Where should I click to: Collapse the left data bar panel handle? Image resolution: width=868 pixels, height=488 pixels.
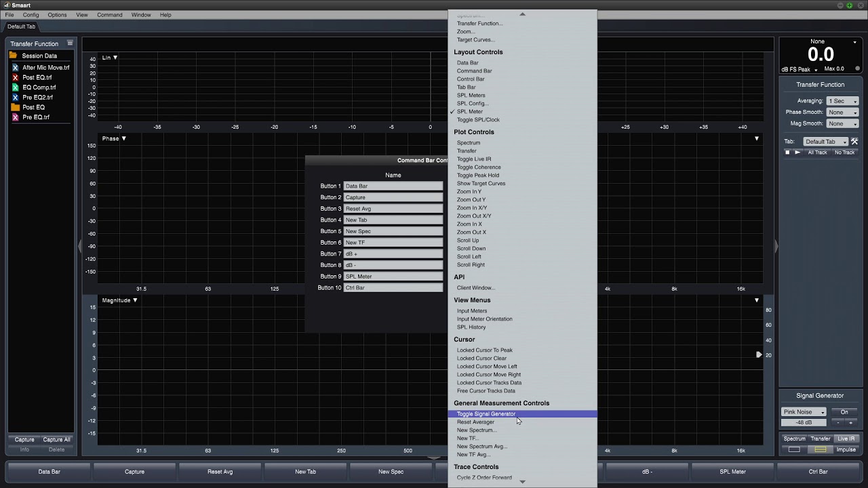[79, 247]
